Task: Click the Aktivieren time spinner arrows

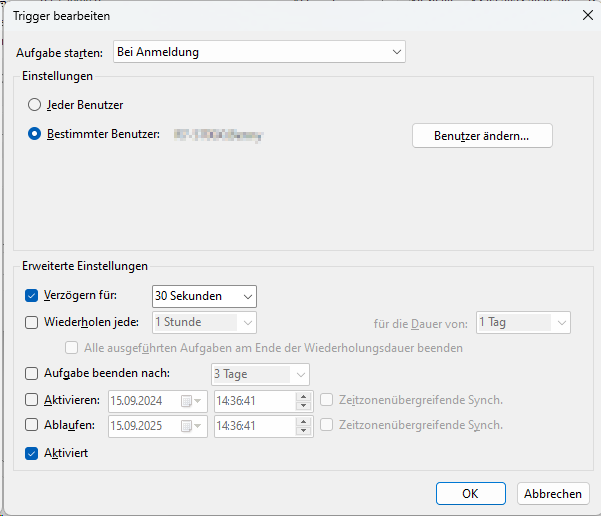Action: pos(304,400)
